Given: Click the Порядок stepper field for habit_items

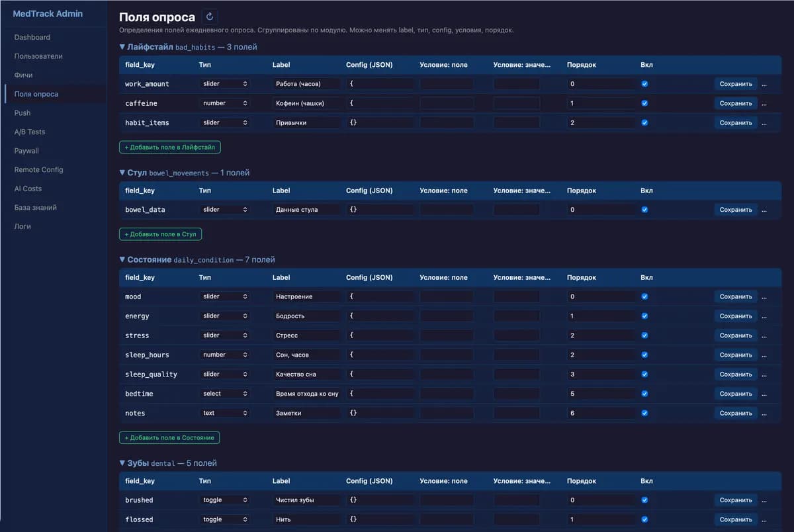Looking at the screenshot, I should [x=601, y=122].
